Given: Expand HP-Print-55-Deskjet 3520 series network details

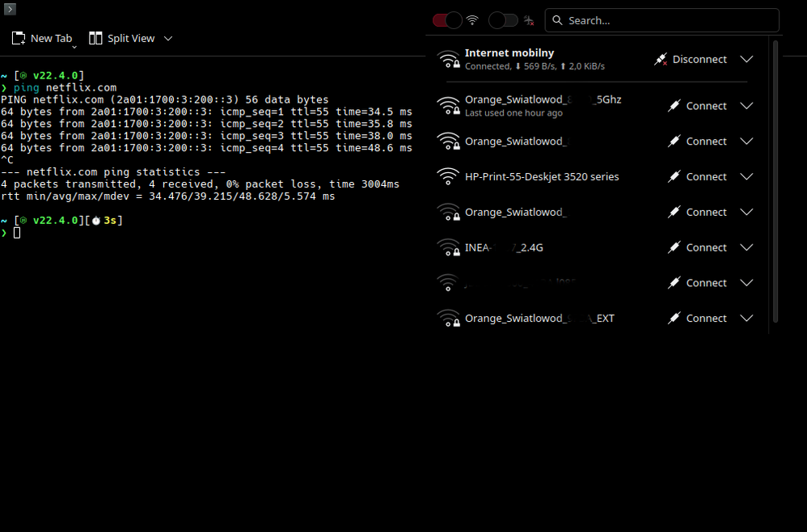Looking at the screenshot, I should click(746, 176).
